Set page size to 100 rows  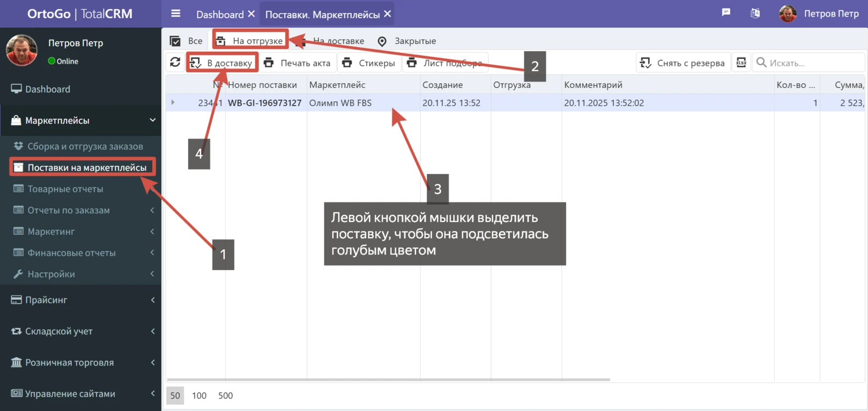[x=199, y=395]
